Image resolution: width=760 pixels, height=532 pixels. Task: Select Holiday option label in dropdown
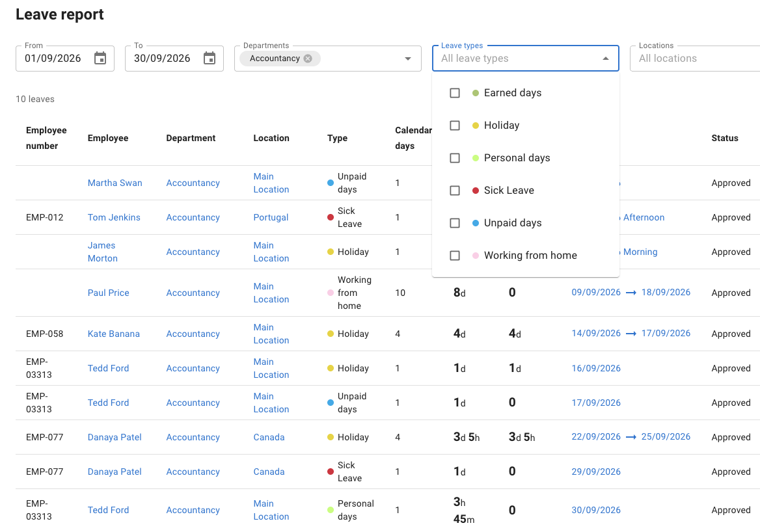pos(501,126)
